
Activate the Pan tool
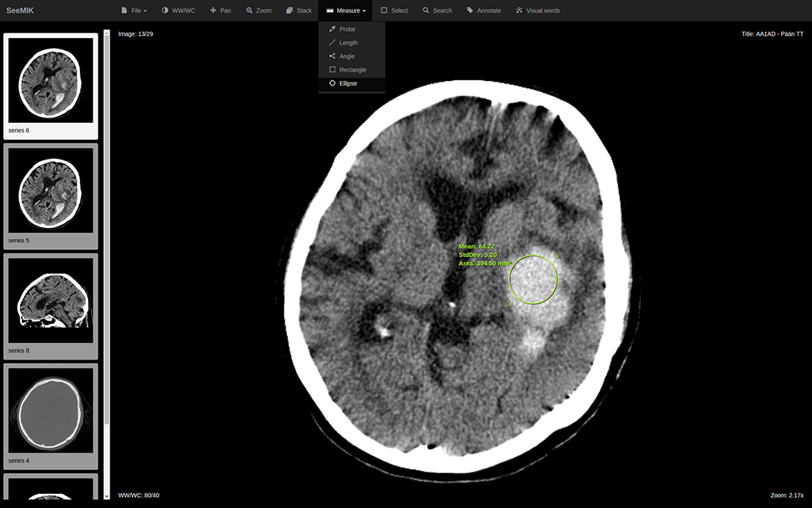point(220,10)
